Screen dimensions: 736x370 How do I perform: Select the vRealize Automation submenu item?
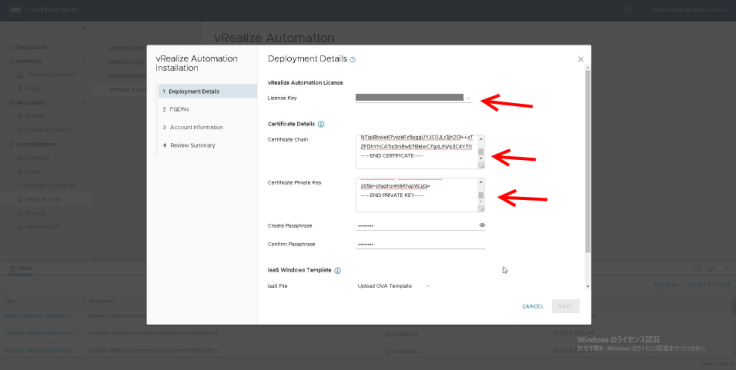127,90
